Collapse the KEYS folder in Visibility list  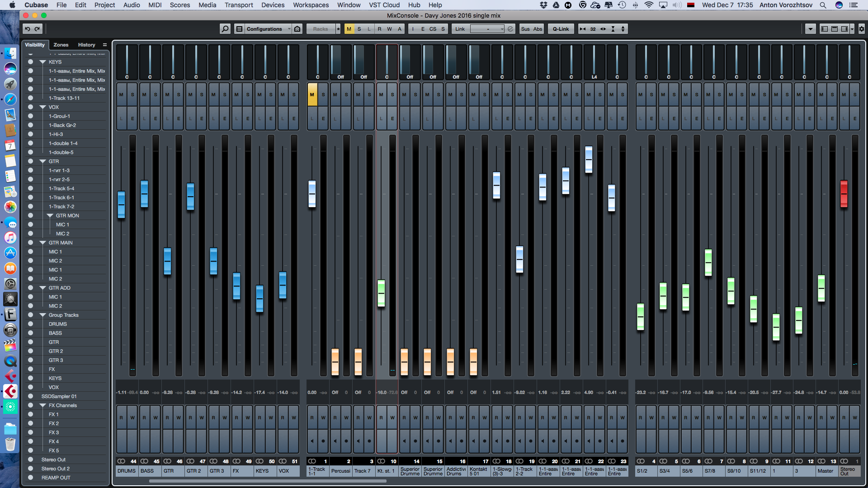point(43,62)
